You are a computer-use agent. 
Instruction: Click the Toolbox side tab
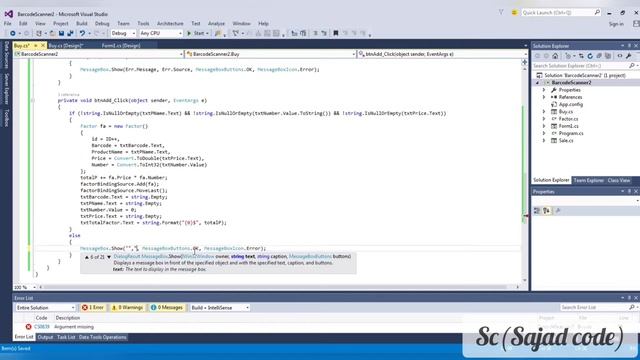coord(6,118)
